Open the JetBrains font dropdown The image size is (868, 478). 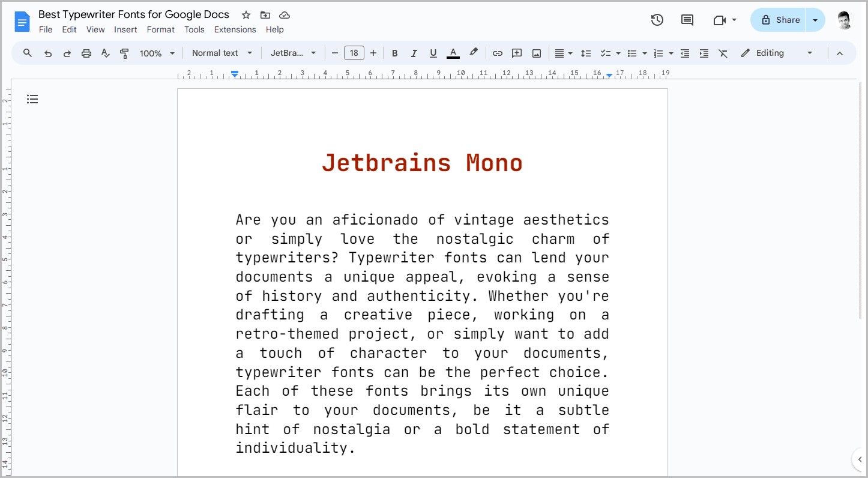pyautogui.click(x=293, y=53)
